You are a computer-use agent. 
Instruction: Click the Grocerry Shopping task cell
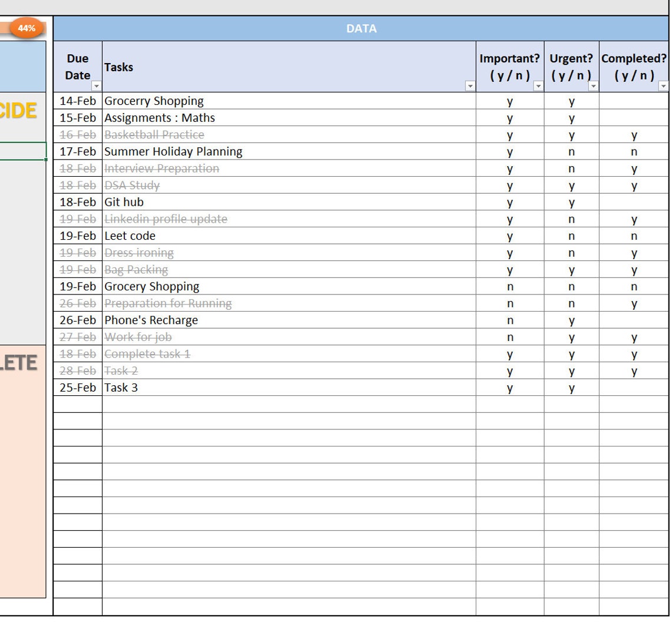[x=154, y=101]
